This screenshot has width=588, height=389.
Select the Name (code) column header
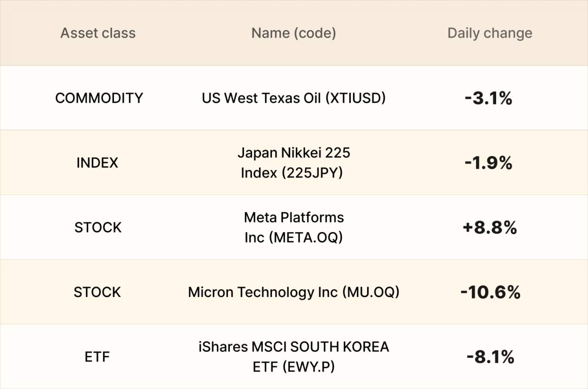pyautogui.click(x=294, y=33)
